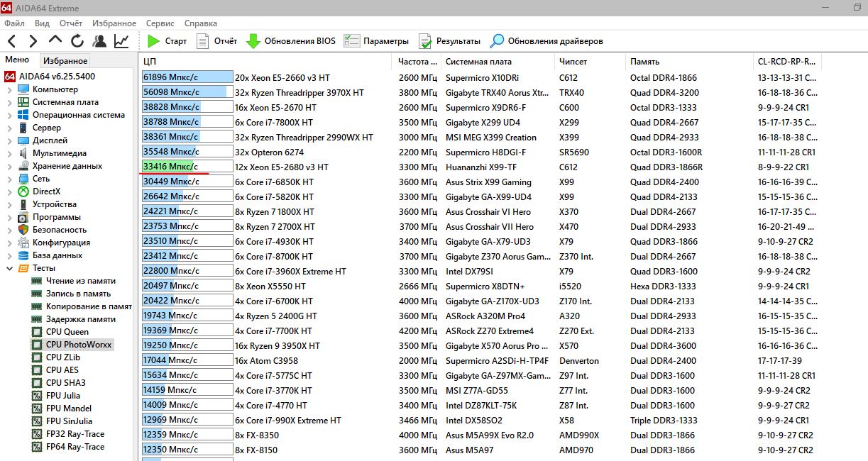Open the Вид menu
868x461 pixels.
42,23
